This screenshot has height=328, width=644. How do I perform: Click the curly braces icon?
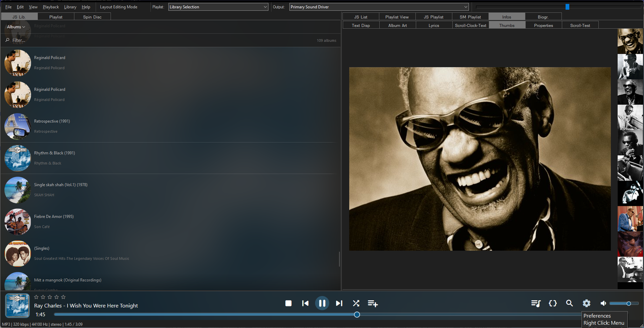coord(552,303)
